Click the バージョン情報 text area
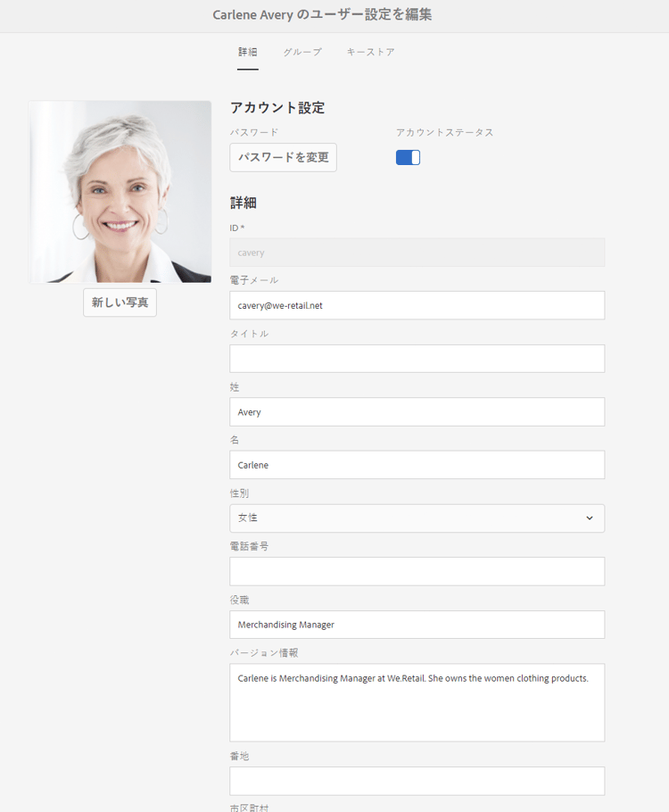 coord(417,703)
